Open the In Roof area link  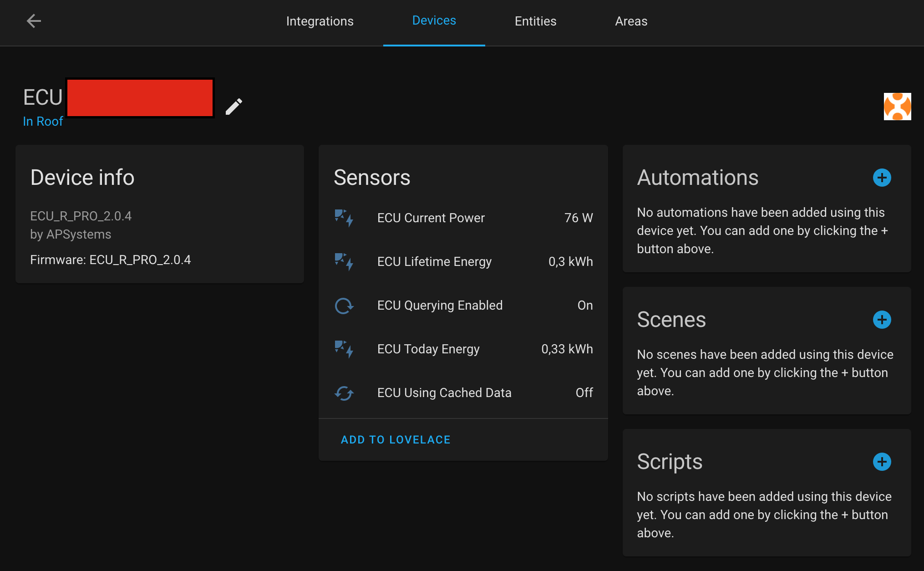tap(43, 122)
